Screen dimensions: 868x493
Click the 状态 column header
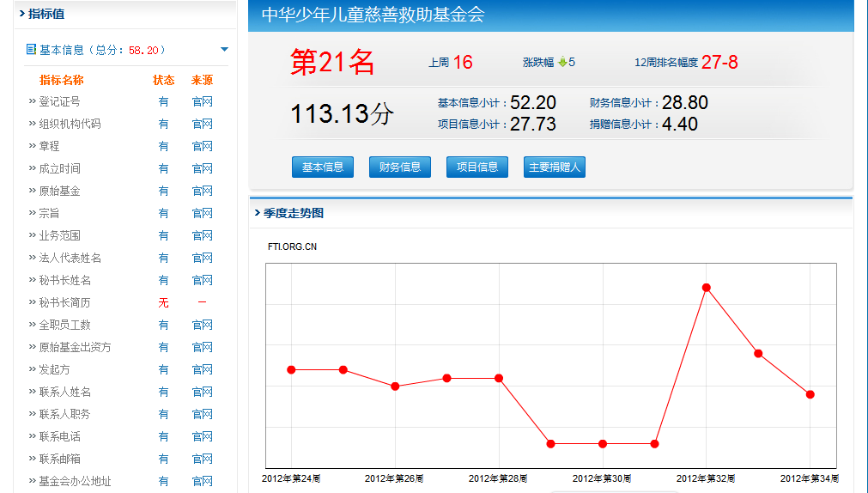coord(163,80)
